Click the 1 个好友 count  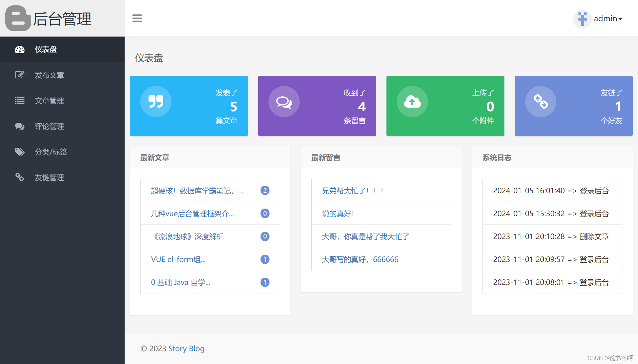(x=618, y=107)
